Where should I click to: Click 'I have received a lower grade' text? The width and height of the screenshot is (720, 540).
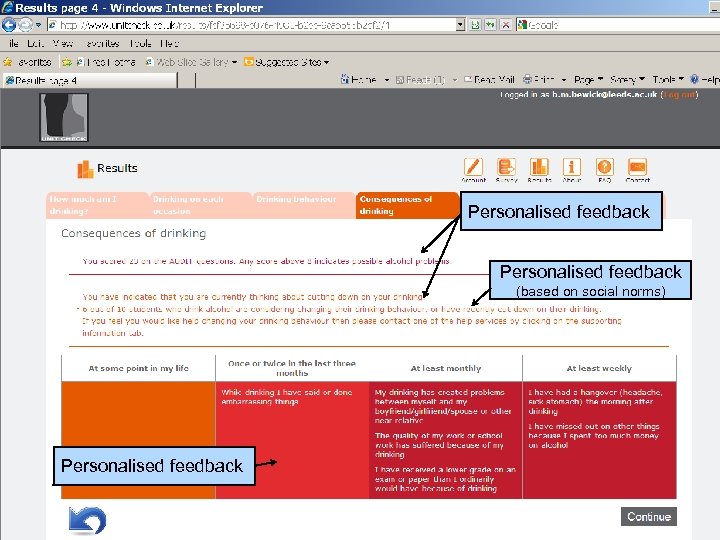pos(445,479)
